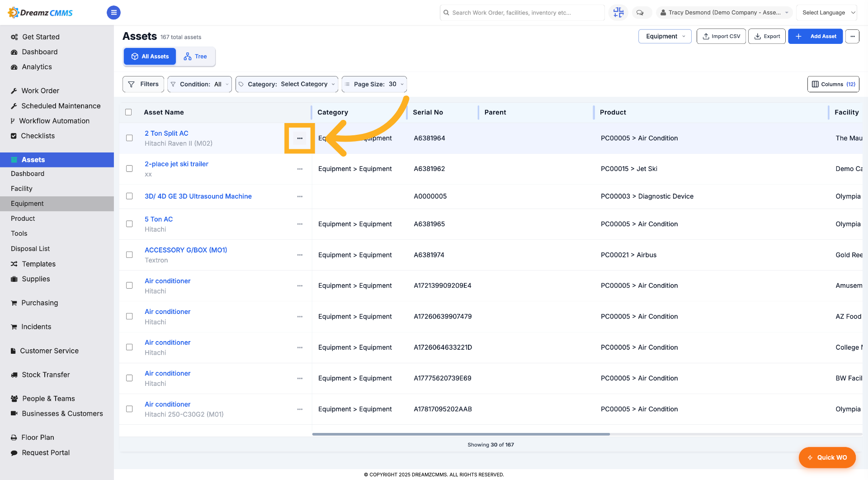Image resolution: width=868 pixels, height=480 pixels.
Task: Open Checklists in sidebar
Action: tap(38, 136)
